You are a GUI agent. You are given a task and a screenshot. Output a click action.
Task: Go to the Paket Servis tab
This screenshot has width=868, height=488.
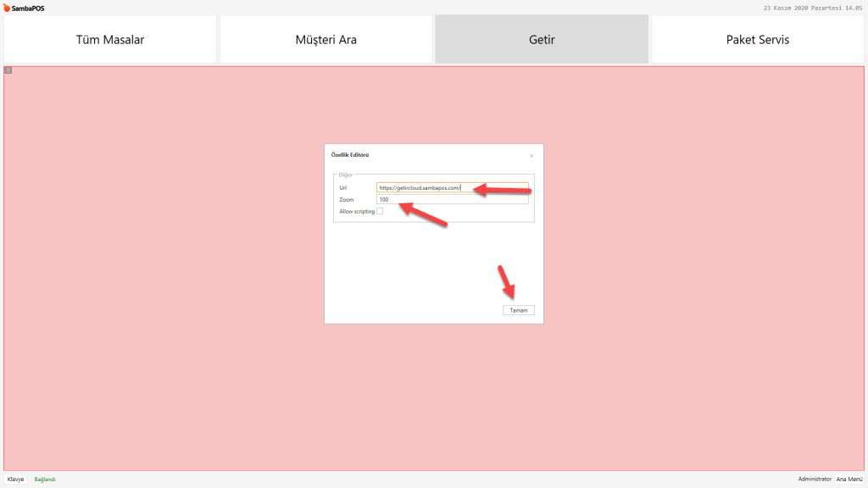[x=757, y=40]
